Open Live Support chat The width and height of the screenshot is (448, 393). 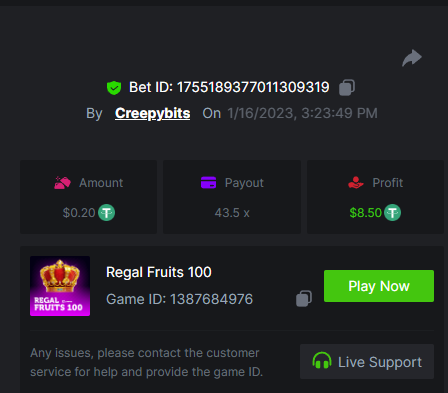coord(367,362)
